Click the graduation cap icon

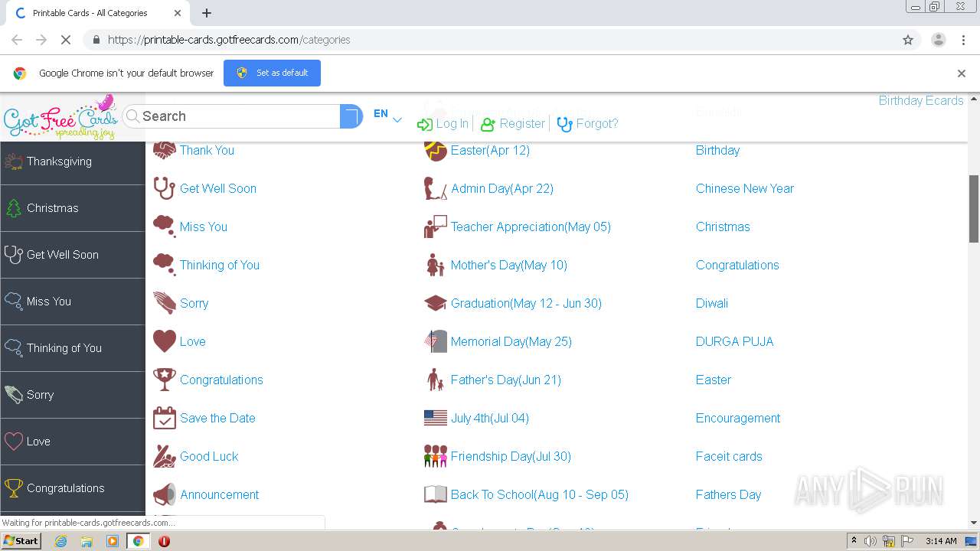point(435,303)
